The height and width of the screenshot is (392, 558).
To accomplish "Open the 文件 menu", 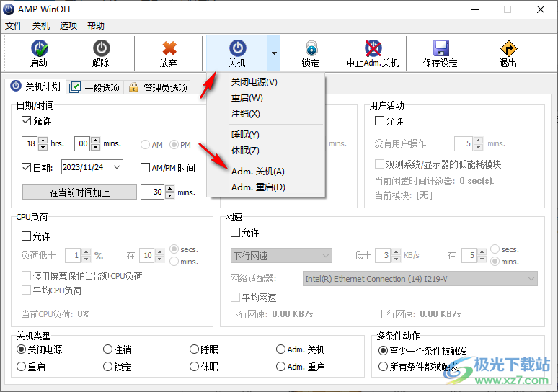I will point(14,26).
